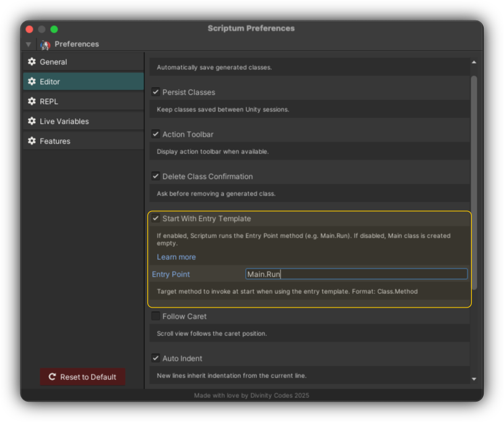Go to the Features section

point(84,141)
